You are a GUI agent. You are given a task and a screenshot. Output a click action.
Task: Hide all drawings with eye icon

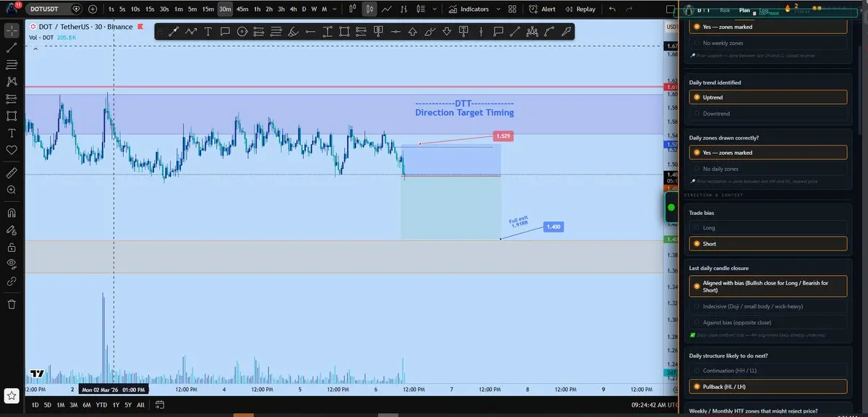pos(11,264)
